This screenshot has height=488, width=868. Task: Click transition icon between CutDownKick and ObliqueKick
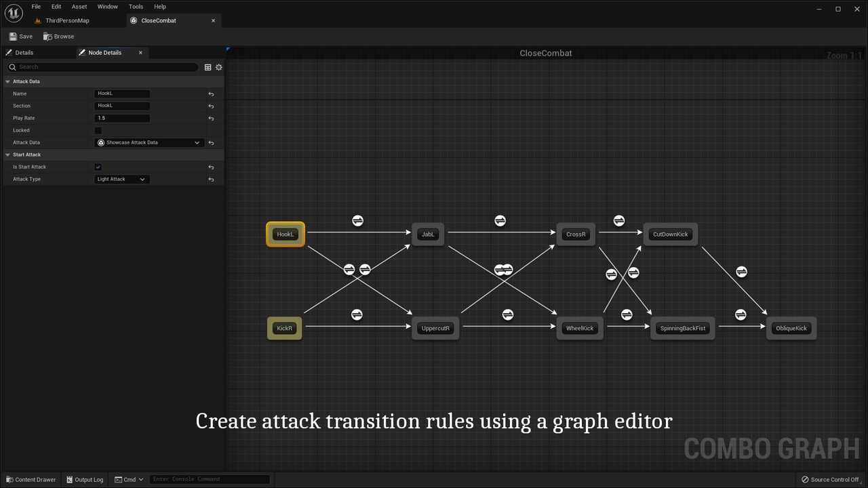pos(741,272)
